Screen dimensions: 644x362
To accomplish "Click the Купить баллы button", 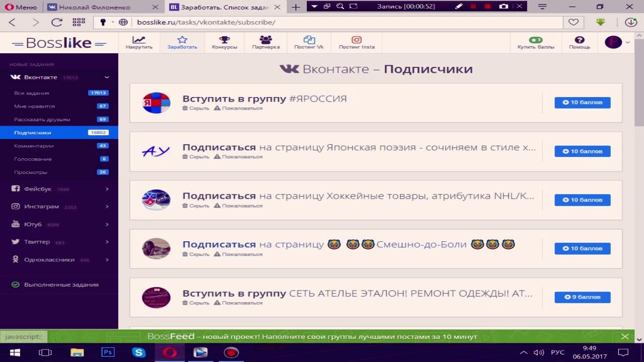I will [x=536, y=43].
